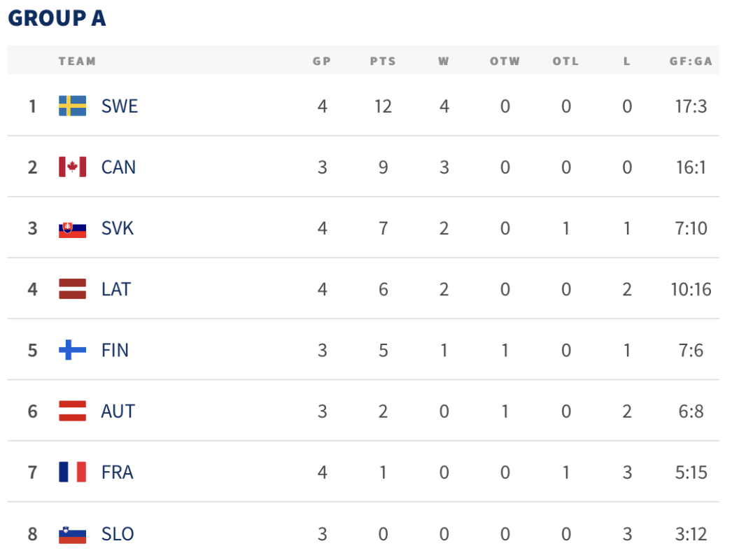Image resolution: width=732 pixels, height=560 pixels.
Task: Click the GF:GA column header
Action: click(691, 61)
